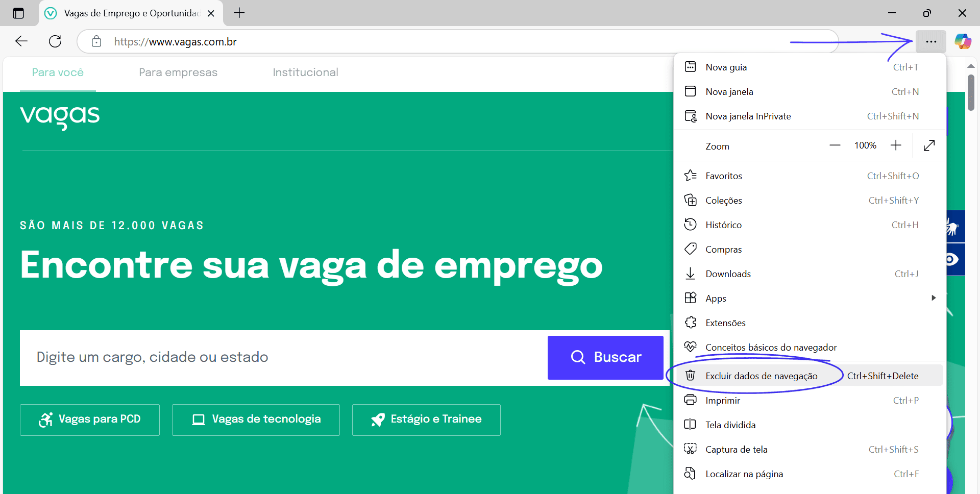
Task: Choose Nova janela InPrivate text
Action: click(748, 116)
